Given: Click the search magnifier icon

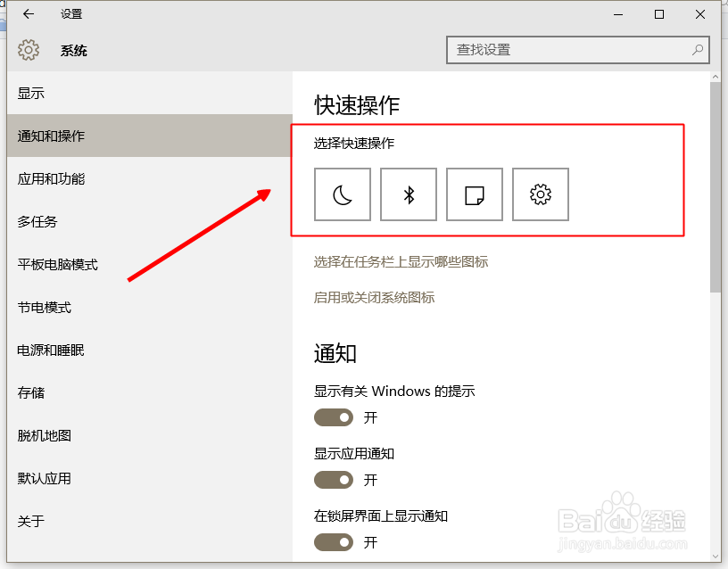Looking at the screenshot, I should point(698,50).
